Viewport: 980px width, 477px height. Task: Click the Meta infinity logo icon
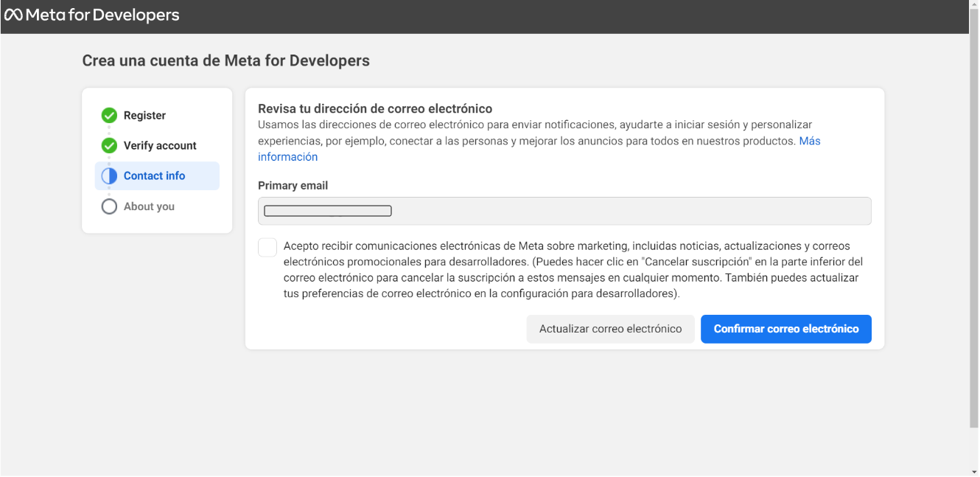coord(13,15)
